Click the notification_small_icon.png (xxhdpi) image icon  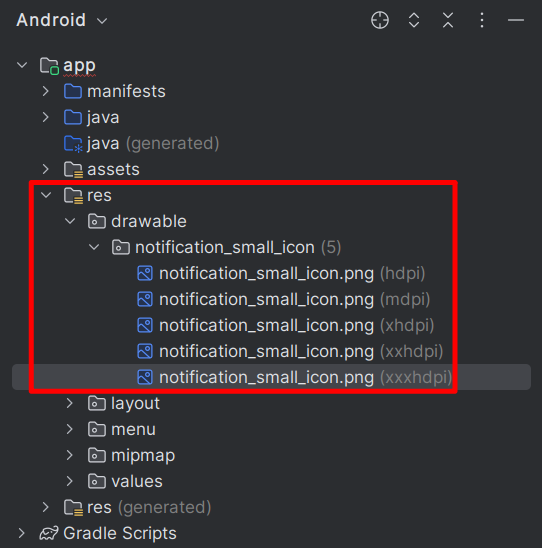click(x=145, y=351)
